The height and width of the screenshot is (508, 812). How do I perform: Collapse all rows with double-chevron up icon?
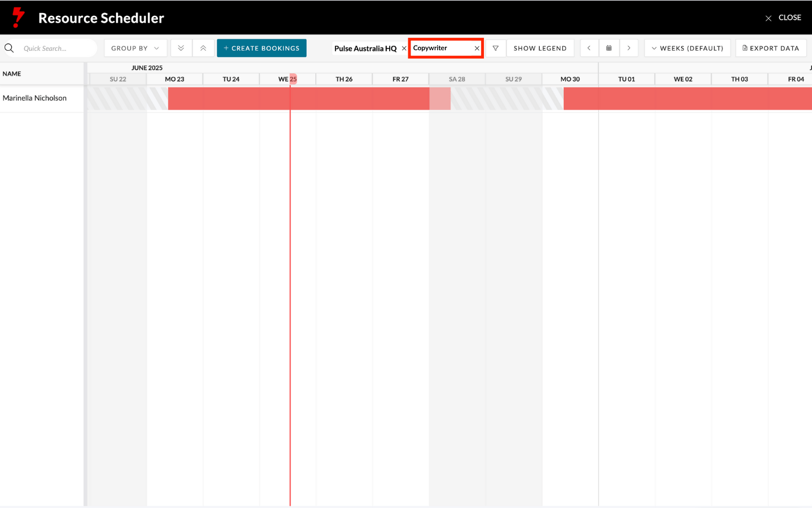click(203, 48)
